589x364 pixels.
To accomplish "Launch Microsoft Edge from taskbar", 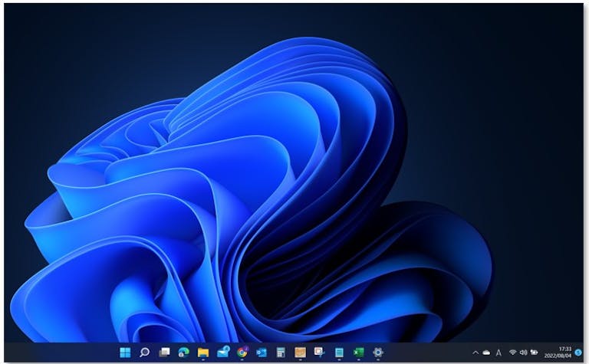I will (x=184, y=353).
